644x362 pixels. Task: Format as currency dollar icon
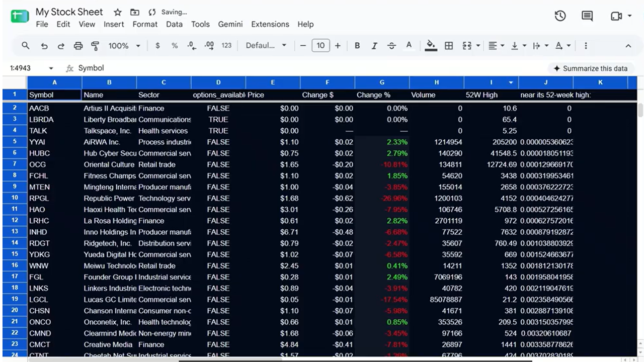tap(157, 46)
